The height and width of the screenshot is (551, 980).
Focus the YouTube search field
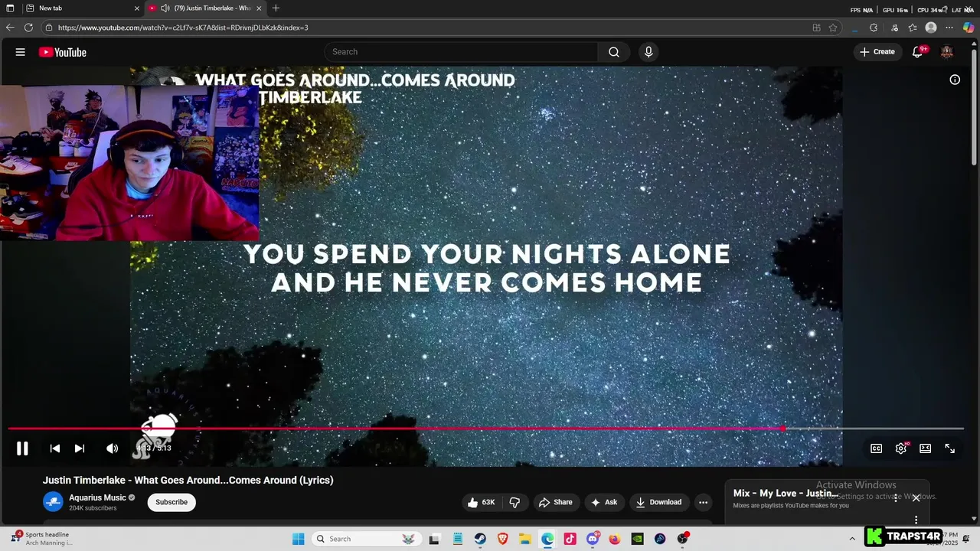point(462,52)
